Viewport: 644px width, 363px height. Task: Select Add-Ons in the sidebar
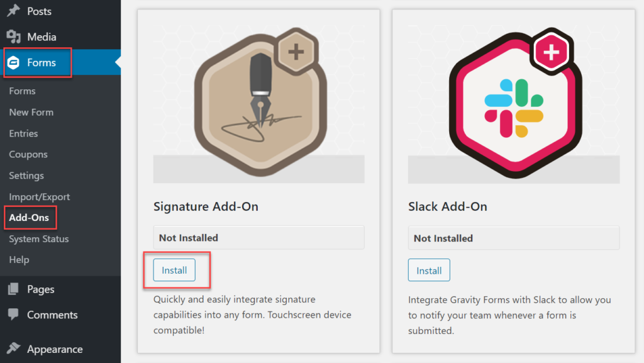(30, 218)
